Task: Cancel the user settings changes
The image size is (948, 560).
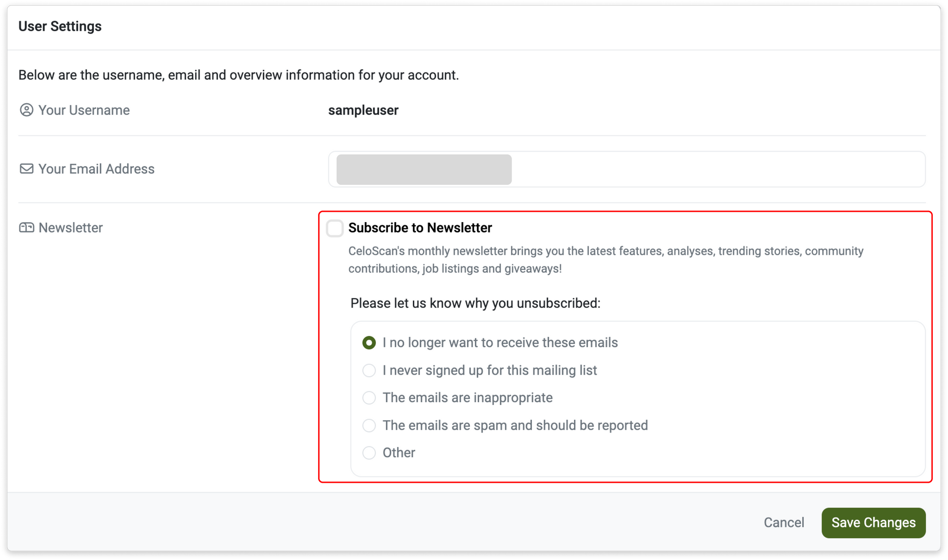Action: click(x=784, y=523)
